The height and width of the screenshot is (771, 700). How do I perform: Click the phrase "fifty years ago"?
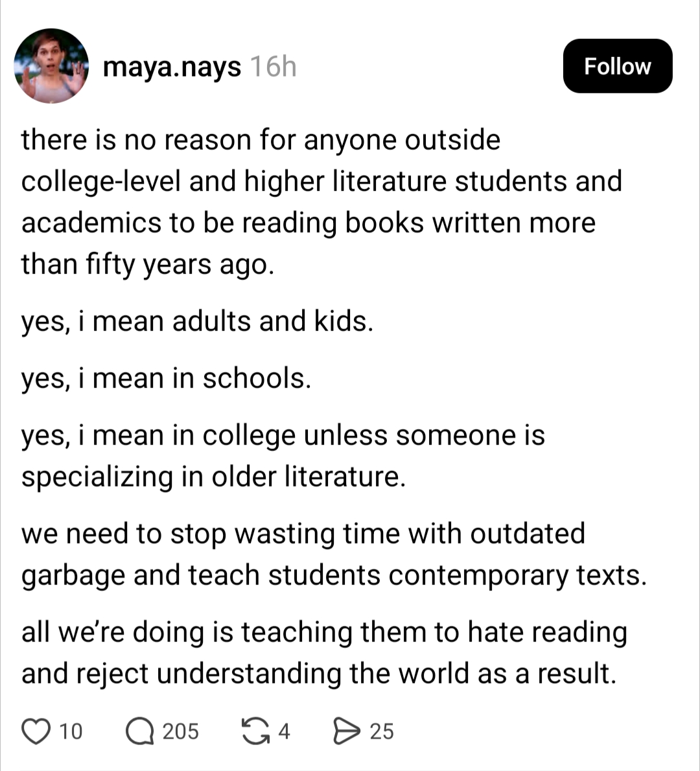coord(180,264)
